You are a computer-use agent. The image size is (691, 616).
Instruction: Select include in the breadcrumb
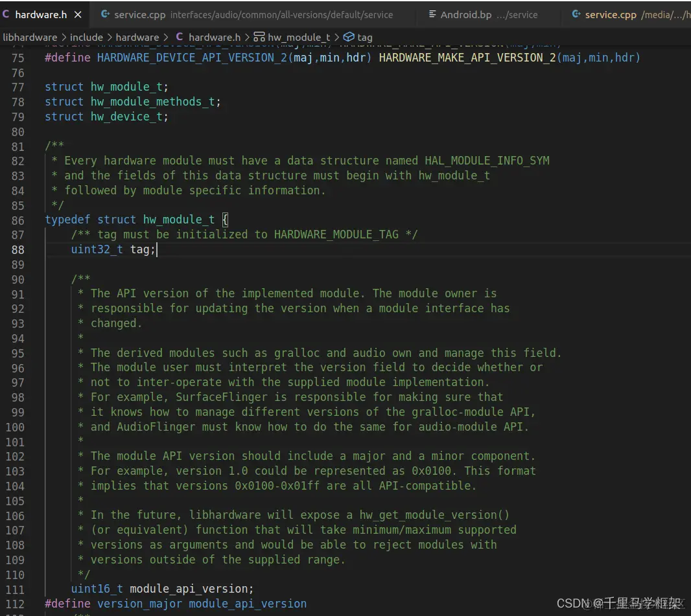[86, 38]
